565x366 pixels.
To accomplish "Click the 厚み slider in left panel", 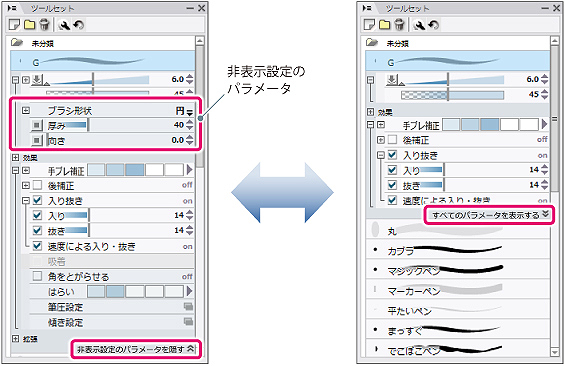I will (68, 125).
